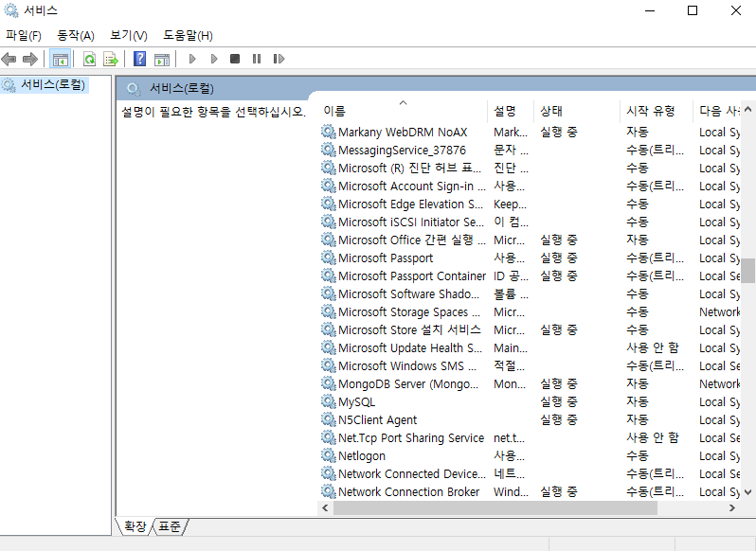
Task: Click the vertical scrollbar down arrow
Action: 747,491
